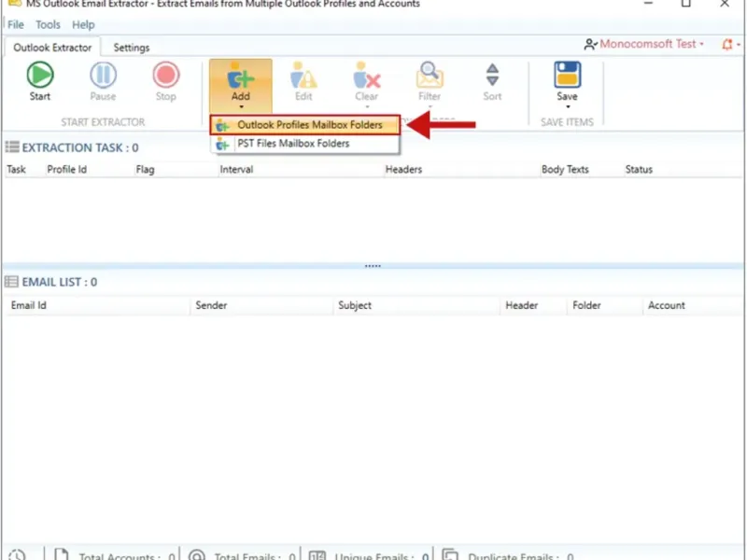Click the Stop extraction icon
Viewport: 747px width, 560px height.
point(166,76)
